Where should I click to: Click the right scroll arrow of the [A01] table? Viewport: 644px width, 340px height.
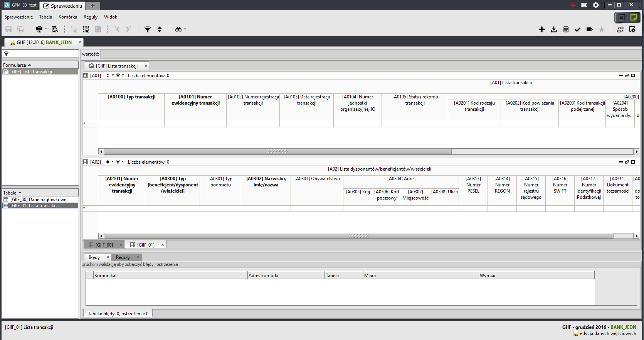click(637, 152)
